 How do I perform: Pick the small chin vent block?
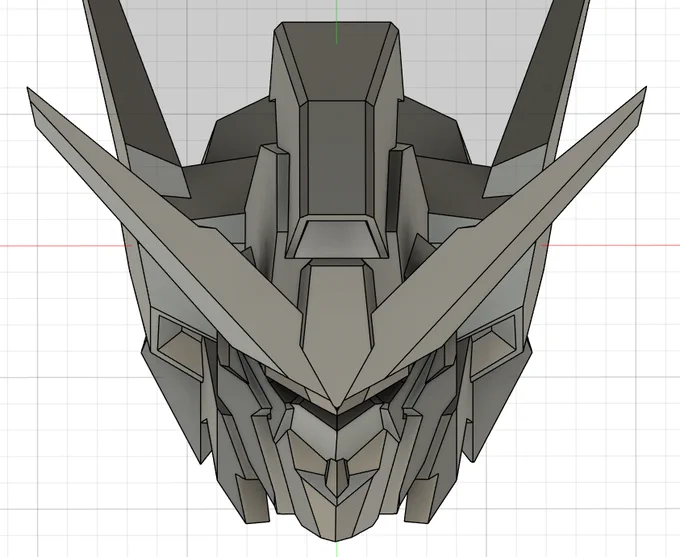coord(337,478)
